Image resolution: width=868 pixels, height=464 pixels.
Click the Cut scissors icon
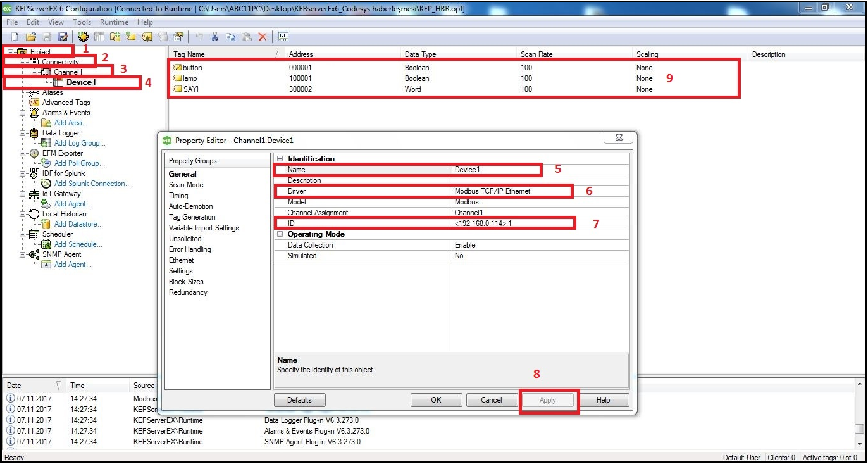[x=214, y=37]
